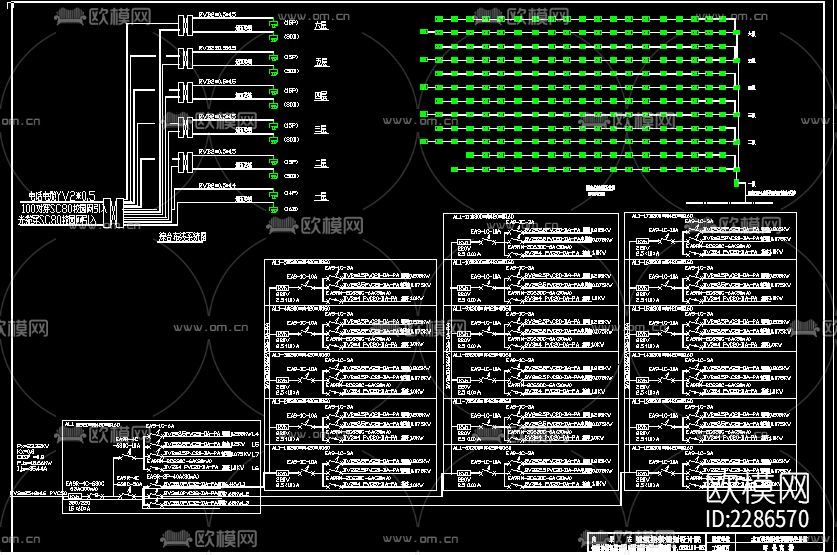Select green riser box at bottom of right-hand riser

[x=737, y=183]
